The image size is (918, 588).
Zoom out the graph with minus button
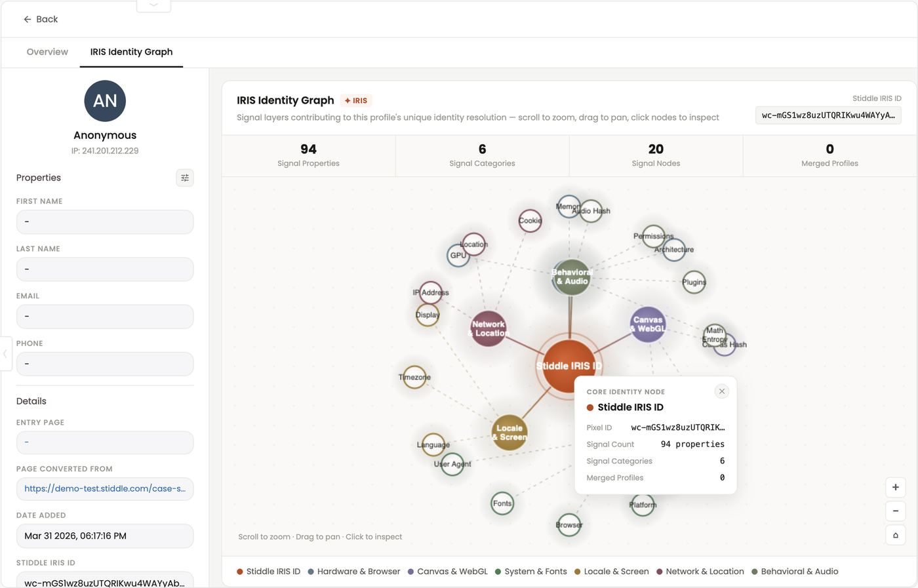click(896, 511)
